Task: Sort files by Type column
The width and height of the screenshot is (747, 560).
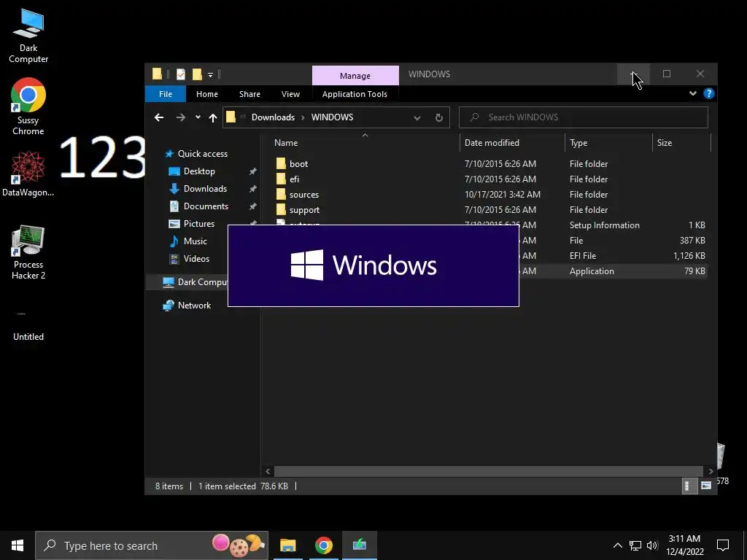Action: click(x=578, y=142)
